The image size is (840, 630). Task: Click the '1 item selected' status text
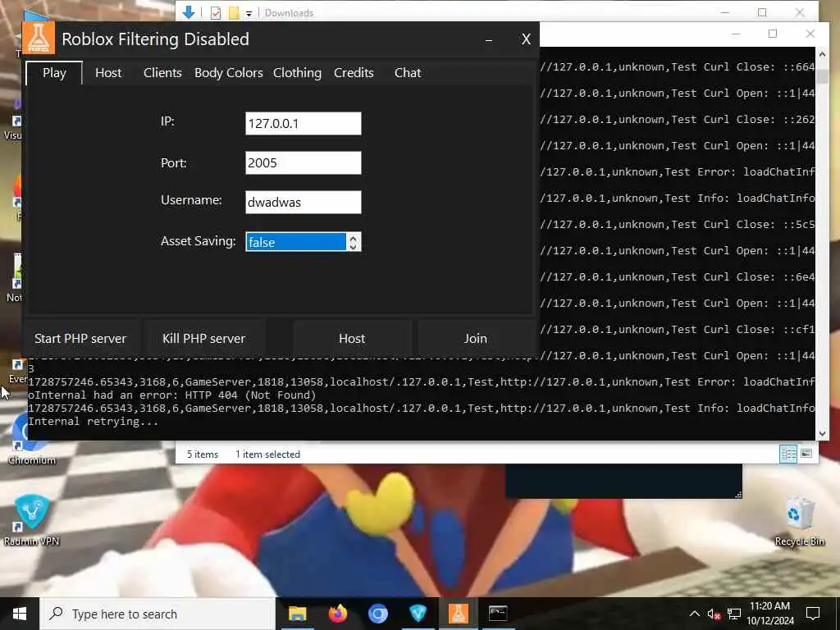(268, 454)
